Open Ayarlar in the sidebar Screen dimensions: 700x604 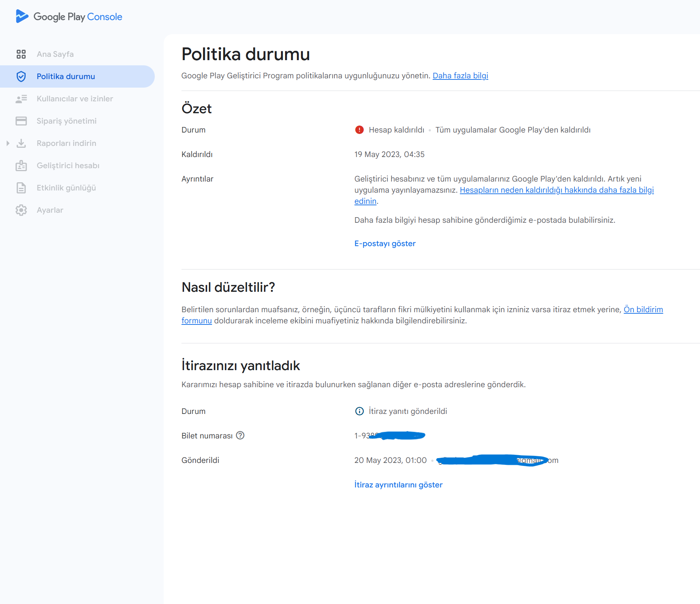(x=77, y=210)
